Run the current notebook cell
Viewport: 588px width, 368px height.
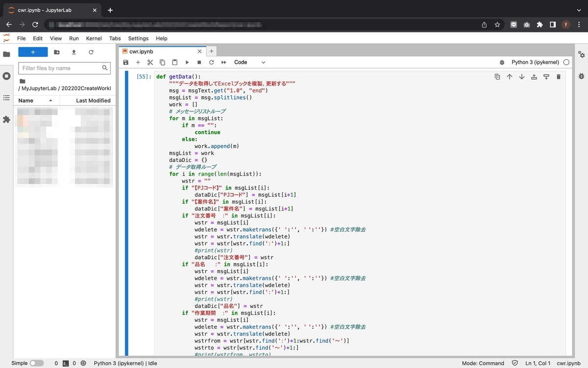[187, 62]
